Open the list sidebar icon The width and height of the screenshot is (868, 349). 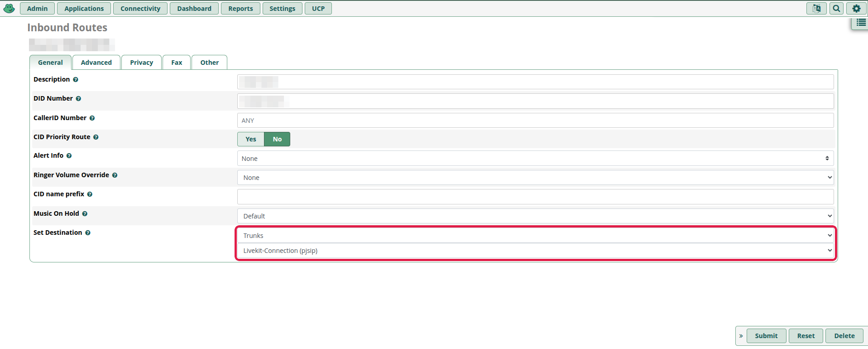861,23
